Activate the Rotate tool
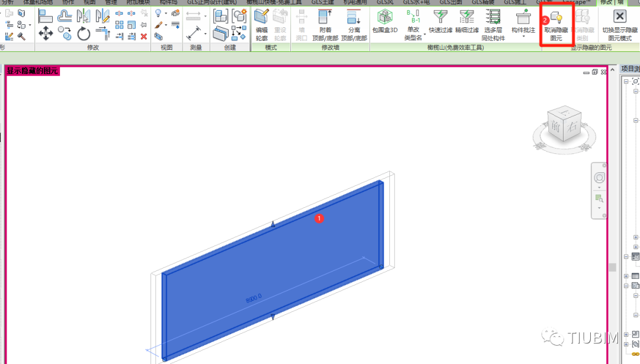 (84, 33)
